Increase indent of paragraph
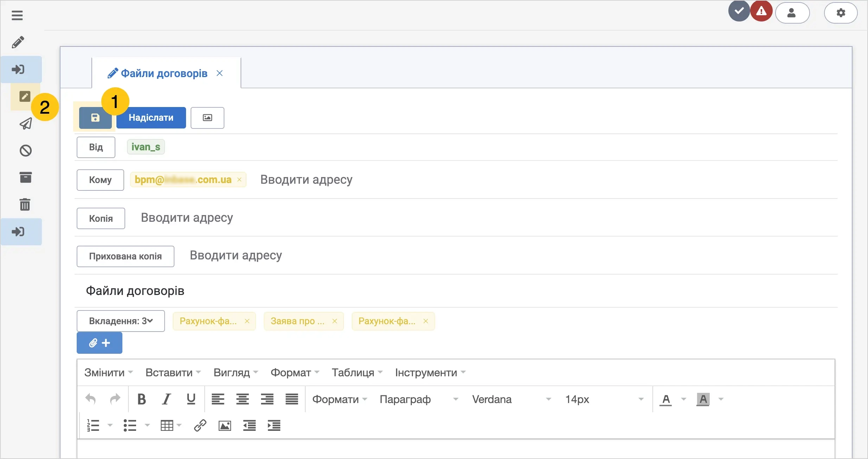Image resolution: width=868 pixels, height=459 pixels. [274, 426]
